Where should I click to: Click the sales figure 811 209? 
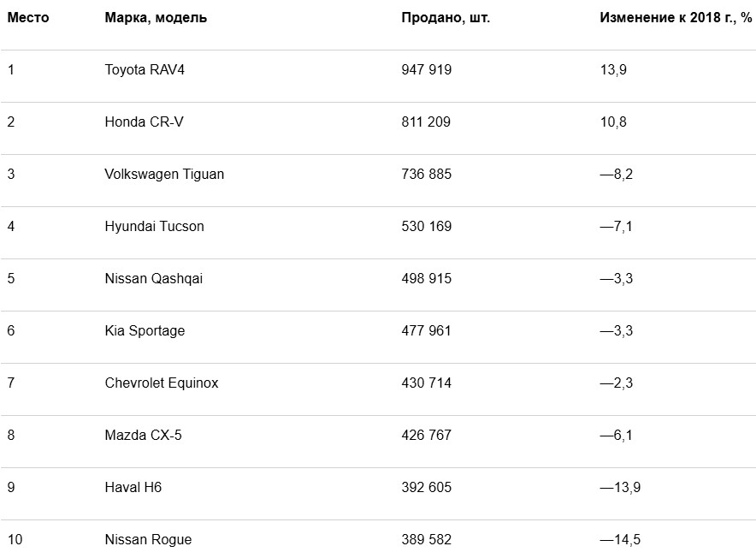[426, 122]
